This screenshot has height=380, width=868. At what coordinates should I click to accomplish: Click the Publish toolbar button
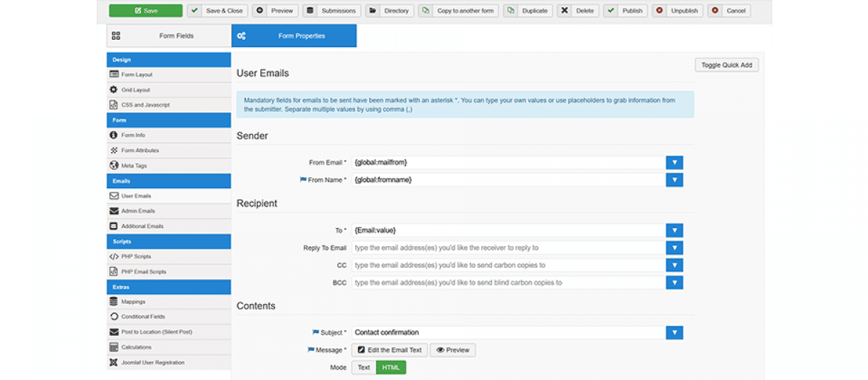point(625,11)
